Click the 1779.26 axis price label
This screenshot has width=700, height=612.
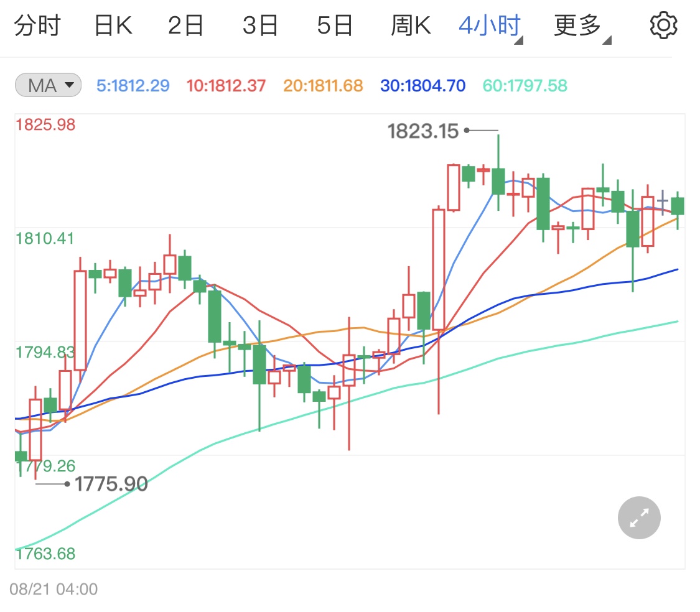[x=45, y=466]
